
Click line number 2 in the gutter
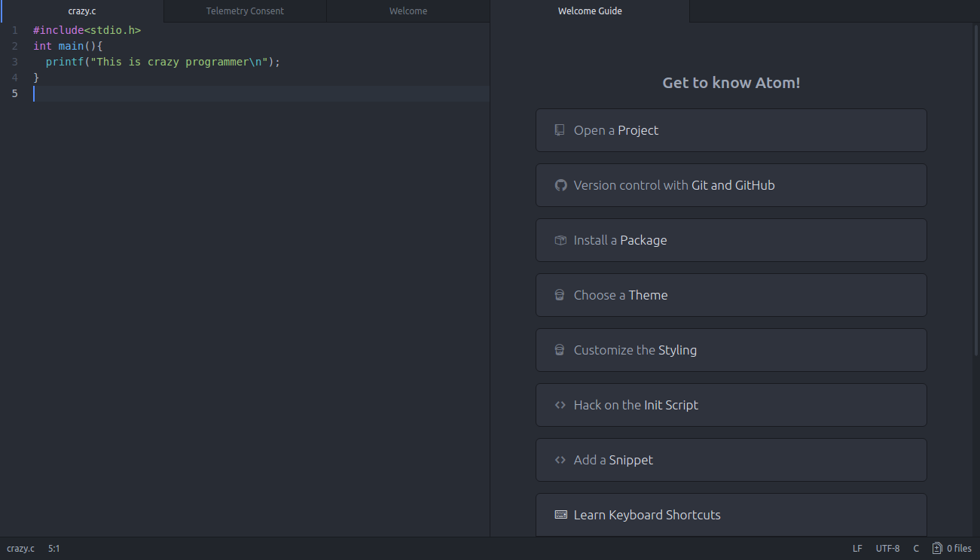(x=15, y=46)
